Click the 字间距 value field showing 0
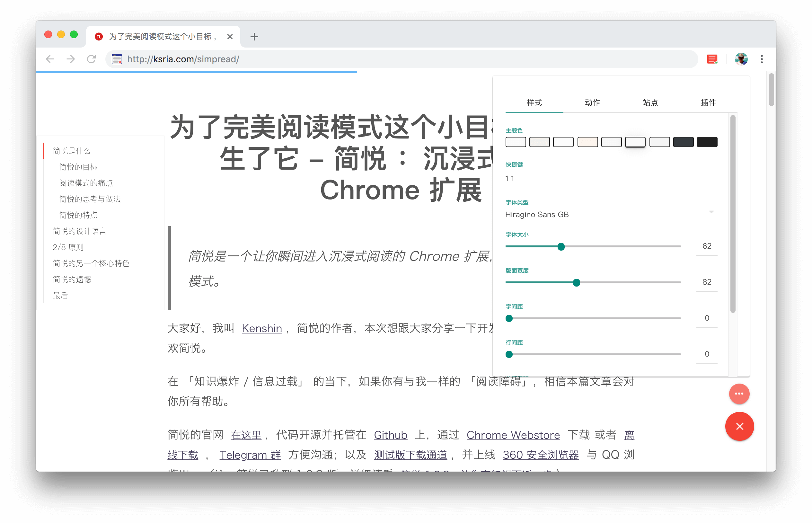 (x=707, y=318)
